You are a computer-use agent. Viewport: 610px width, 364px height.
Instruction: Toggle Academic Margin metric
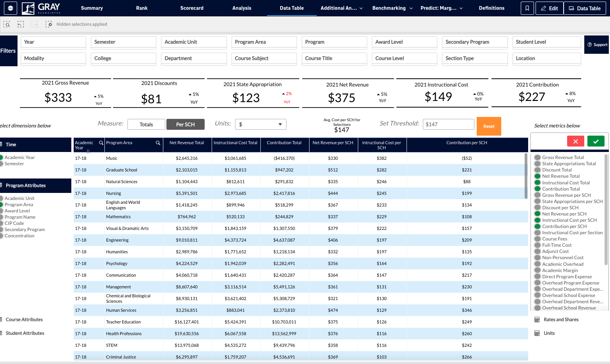coord(537,270)
